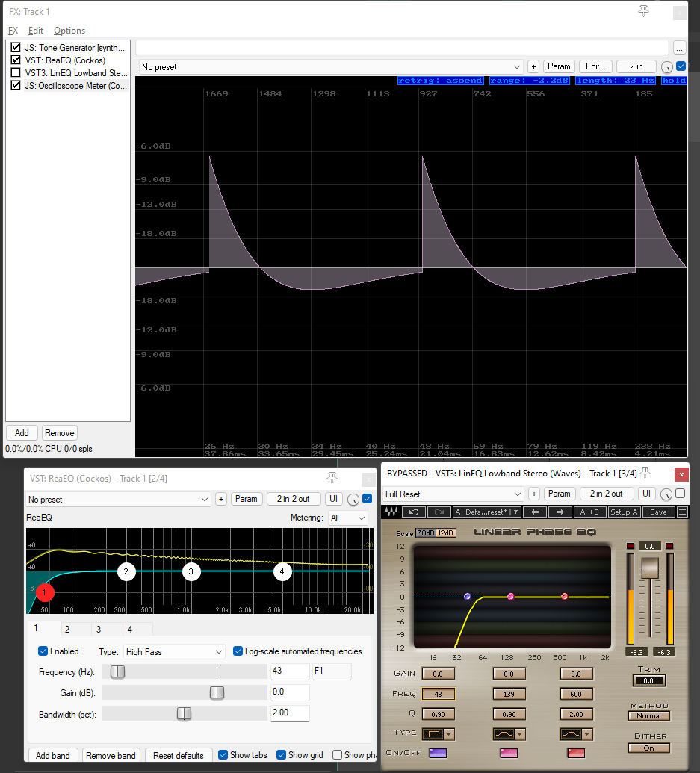The image size is (700, 773).
Task: Switch to band 3 tab in ReaEQ
Action: (x=99, y=629)
